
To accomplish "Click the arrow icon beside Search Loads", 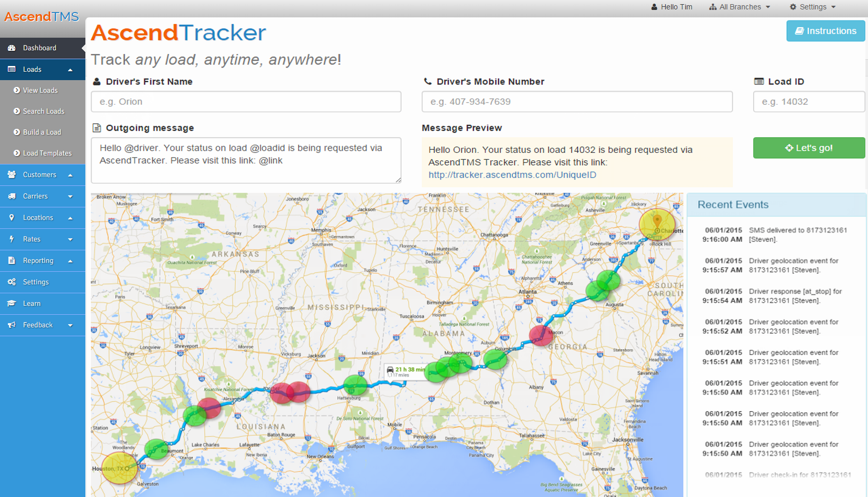I will tap(17, 111).
